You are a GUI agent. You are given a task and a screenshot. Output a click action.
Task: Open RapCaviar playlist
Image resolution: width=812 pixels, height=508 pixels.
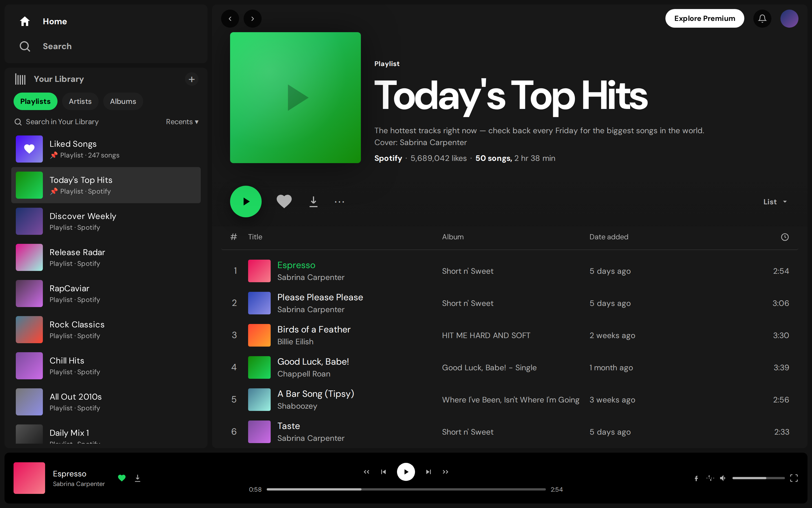click(106, 294)
